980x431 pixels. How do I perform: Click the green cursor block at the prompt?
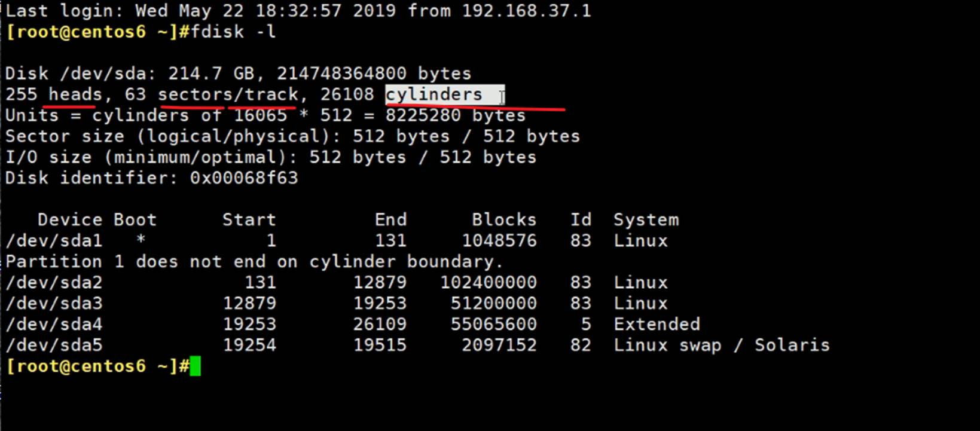pyautogui.click(x=195, y=366)
